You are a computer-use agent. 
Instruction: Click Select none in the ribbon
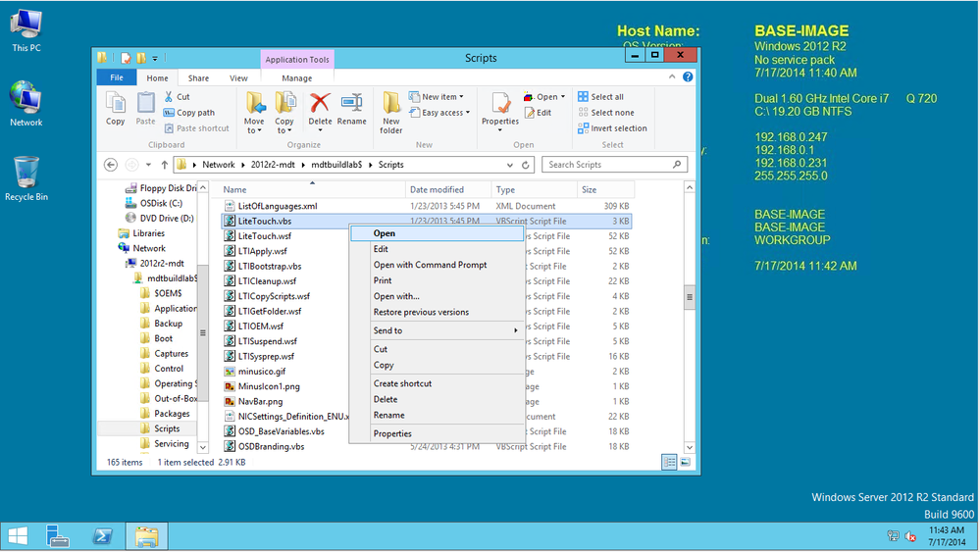605,113
